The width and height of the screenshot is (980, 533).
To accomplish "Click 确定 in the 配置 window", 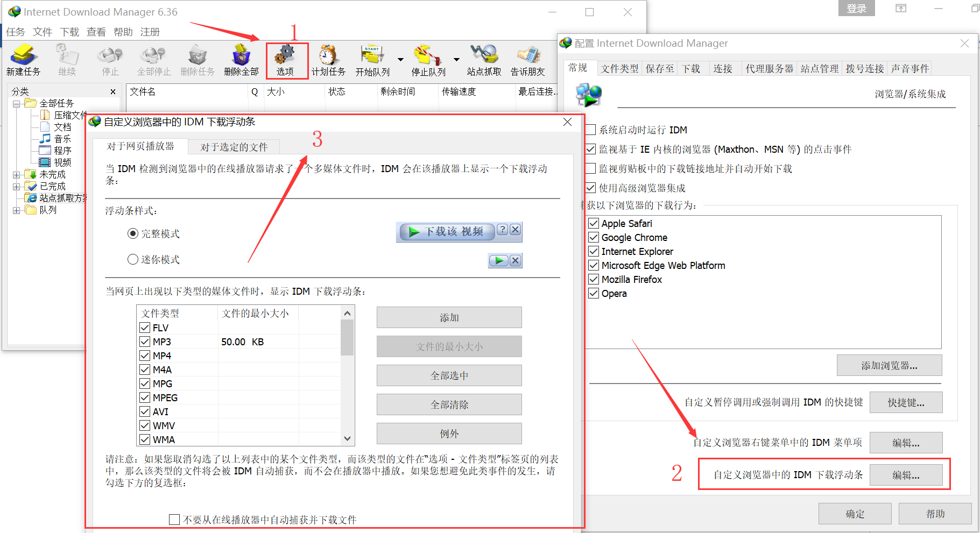I will [855, 514].
